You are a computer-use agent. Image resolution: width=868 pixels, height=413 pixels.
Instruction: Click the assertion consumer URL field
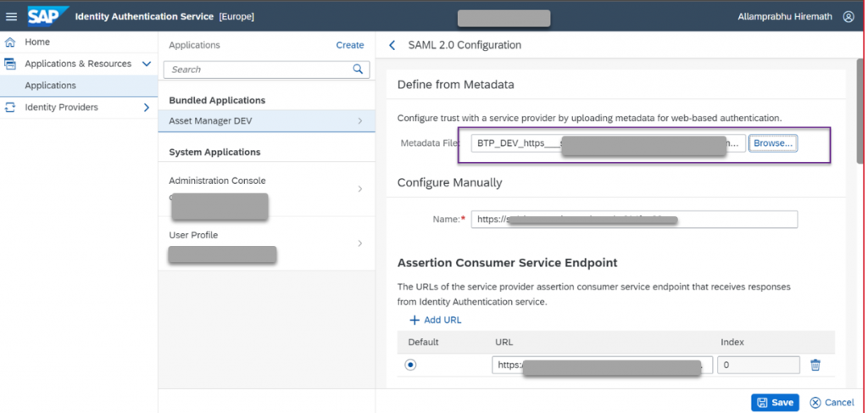click(603, 365)
